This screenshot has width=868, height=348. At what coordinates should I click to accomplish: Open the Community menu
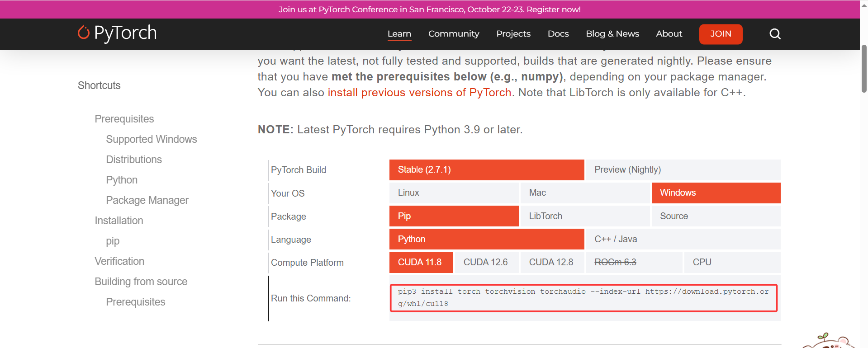(x=454, y=34)
